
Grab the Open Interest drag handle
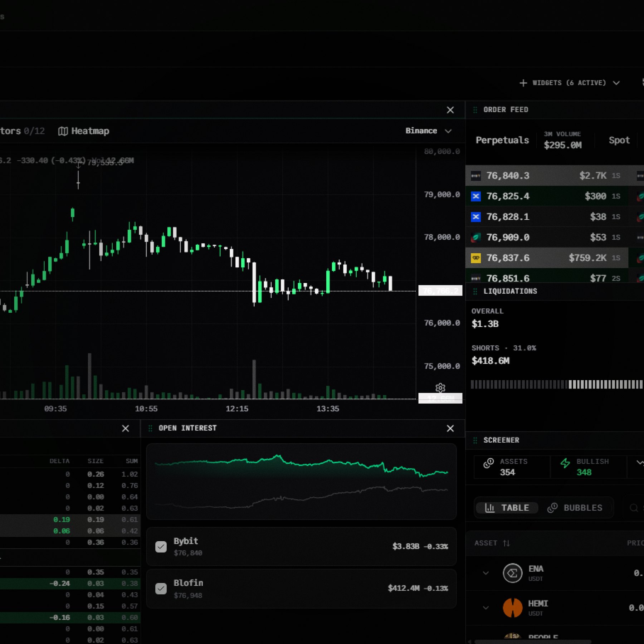pos(150,428)
